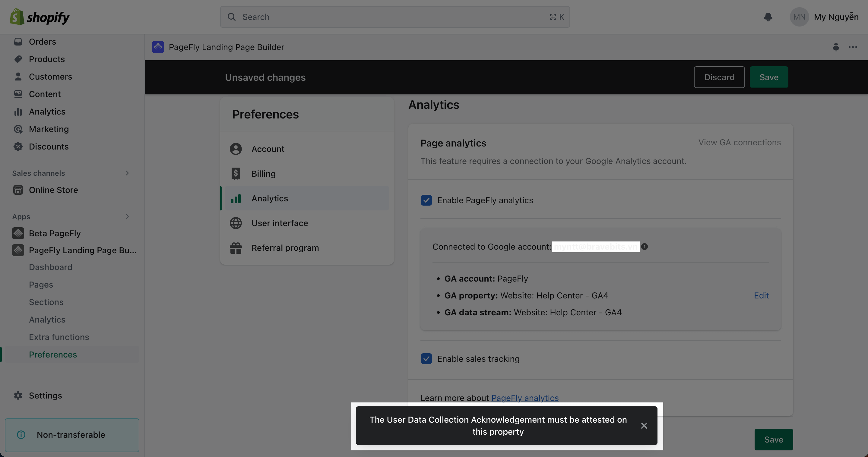Image resolution: width=868 pixels, height=457 pixels.
Task: Click the Account person icon in Preferences
Action: [x=236, y=149]
